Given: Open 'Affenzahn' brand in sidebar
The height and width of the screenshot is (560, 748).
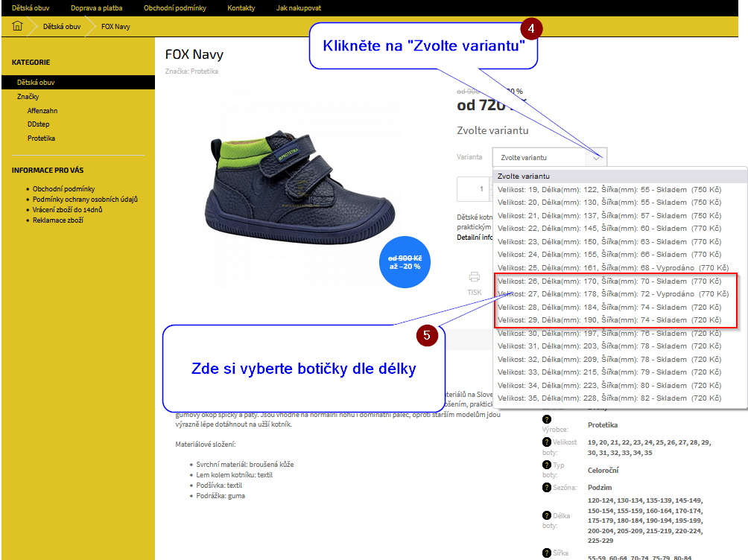Looking at the screenshot, I should tap(42, 111).
